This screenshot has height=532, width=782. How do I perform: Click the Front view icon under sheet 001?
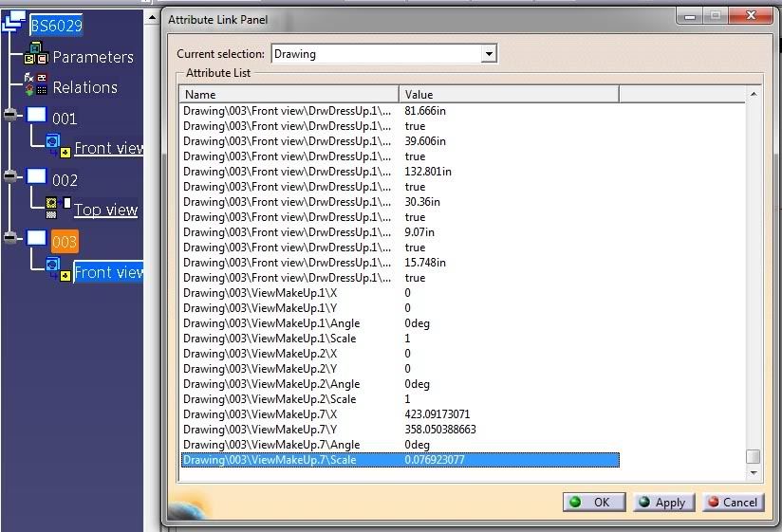click(58, 145)
